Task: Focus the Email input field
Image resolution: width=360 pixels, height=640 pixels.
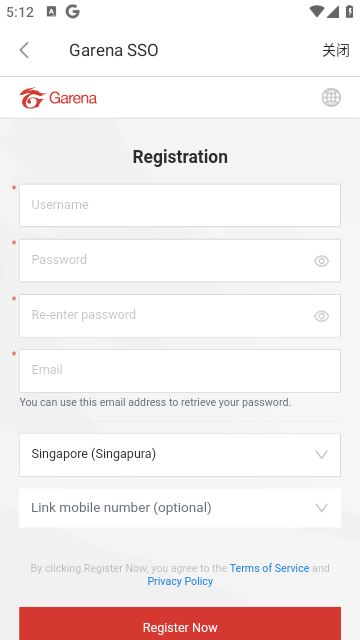Action: pyautogui.click(x=180, y=371)
